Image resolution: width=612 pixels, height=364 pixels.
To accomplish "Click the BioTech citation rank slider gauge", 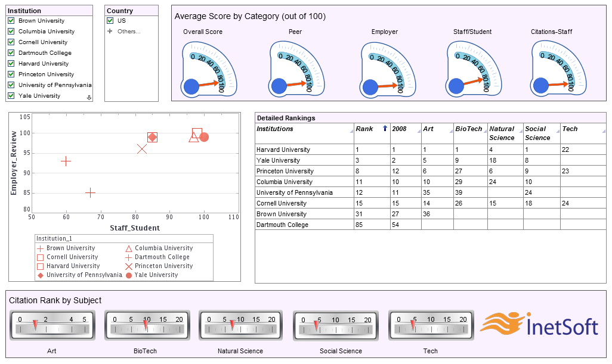I will (x=147, y=325).
